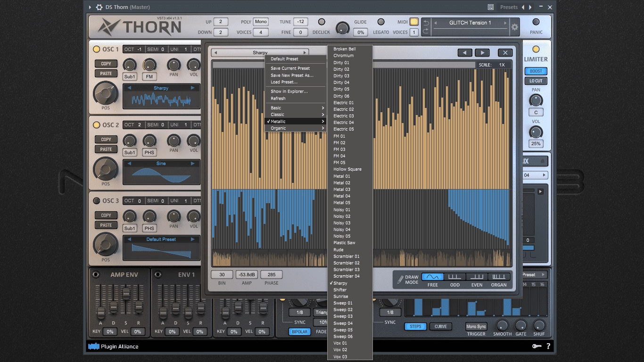
Task: Click the limiter BOOST button
Action: click(x=536, y=71)
